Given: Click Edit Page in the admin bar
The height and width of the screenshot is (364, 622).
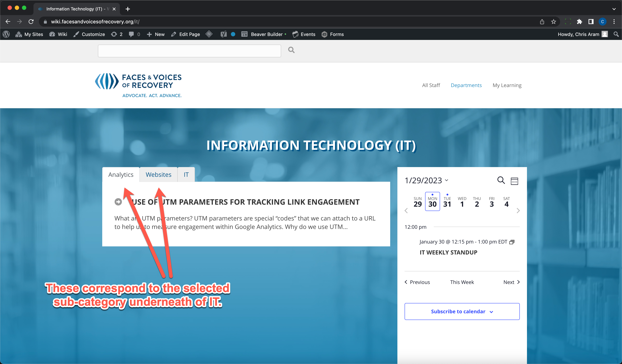Looking at the screenshot, I should (186, 34).
